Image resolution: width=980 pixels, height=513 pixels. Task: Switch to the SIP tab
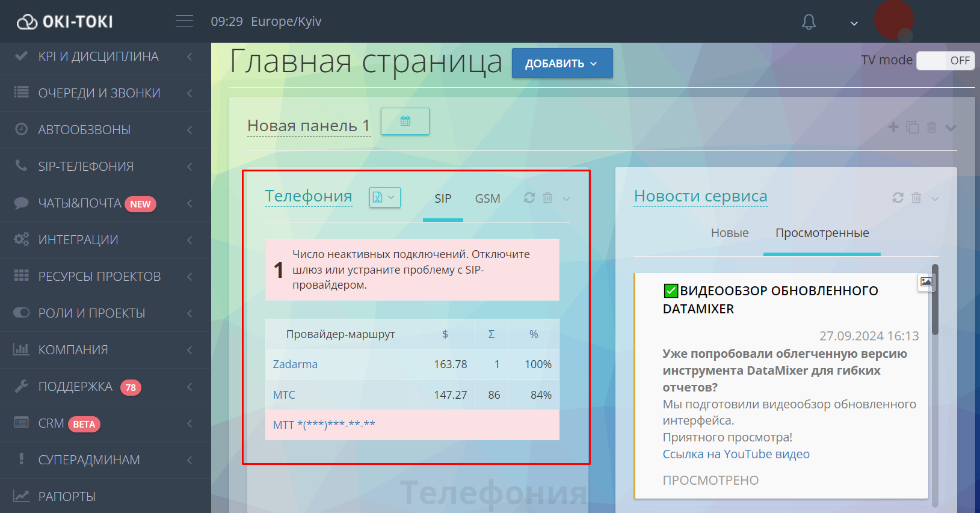pos(443,198)
